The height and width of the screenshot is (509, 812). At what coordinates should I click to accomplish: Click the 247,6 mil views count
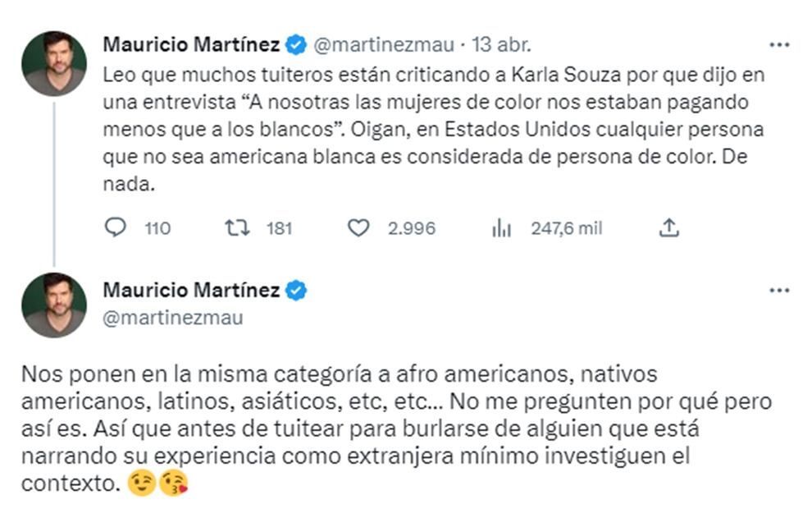[x=566, y=228]
